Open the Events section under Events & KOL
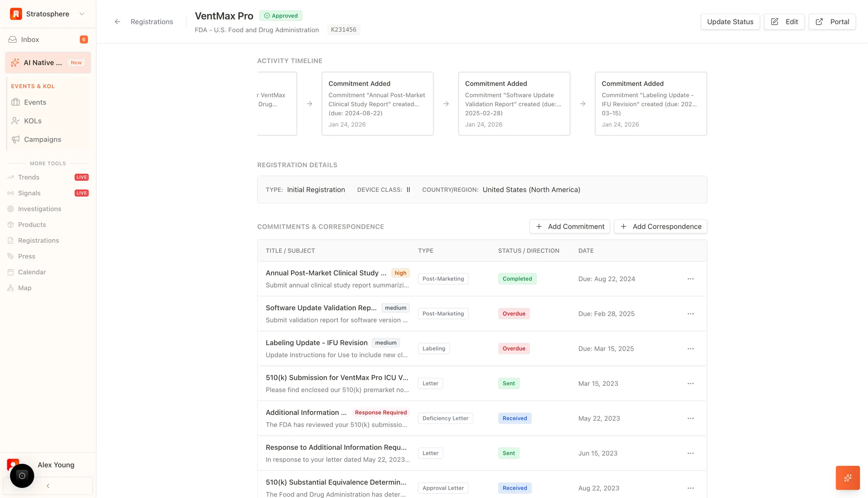Screen dimensions: 868x498 [x=35, y=102]
